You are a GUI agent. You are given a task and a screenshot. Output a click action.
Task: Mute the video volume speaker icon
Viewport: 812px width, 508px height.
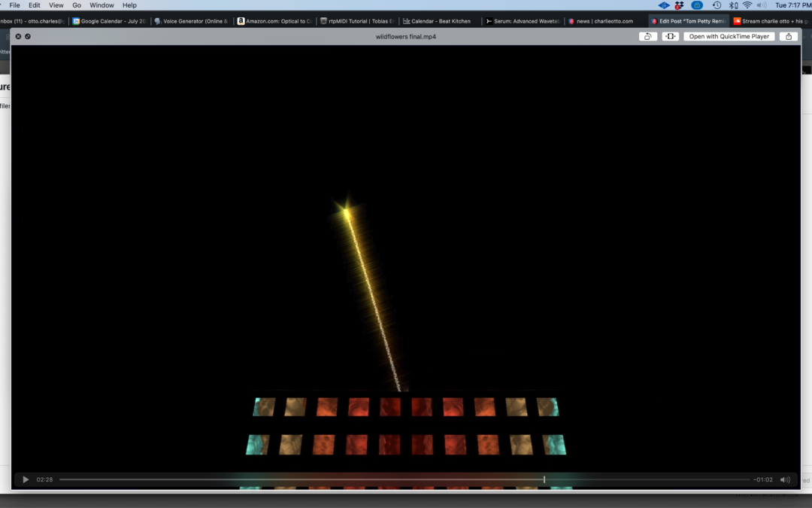tap(785, 479)
